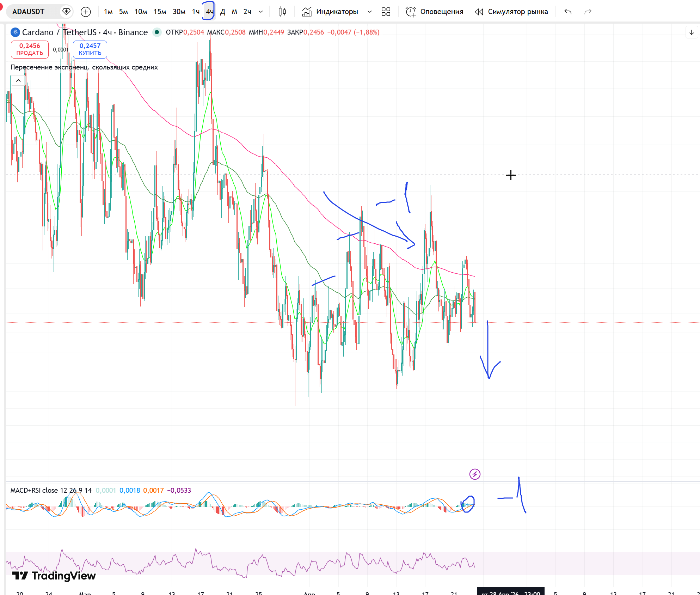This screenshot has width=700, height=595.
Task: Click the redo arrow
Action: (x=588, y=12)
